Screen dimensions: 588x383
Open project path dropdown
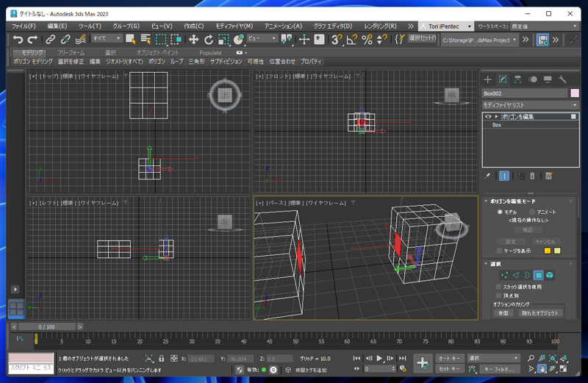coord(481,40)
